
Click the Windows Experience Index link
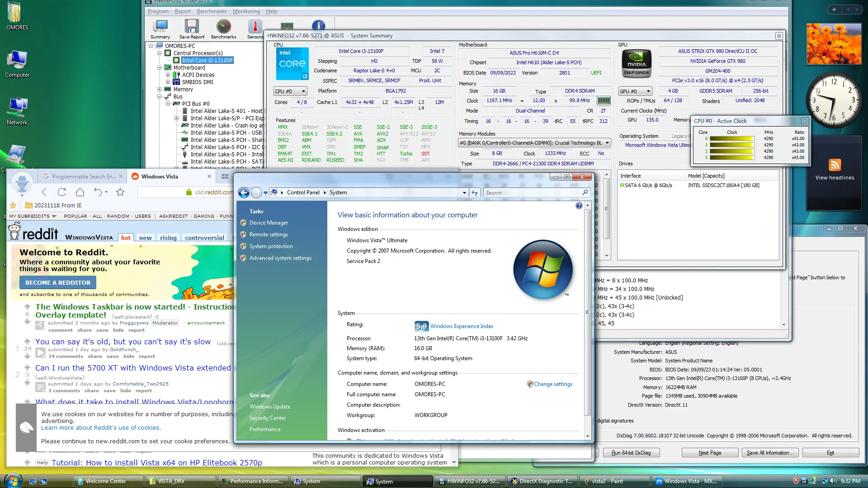click(x=462, y=326)
